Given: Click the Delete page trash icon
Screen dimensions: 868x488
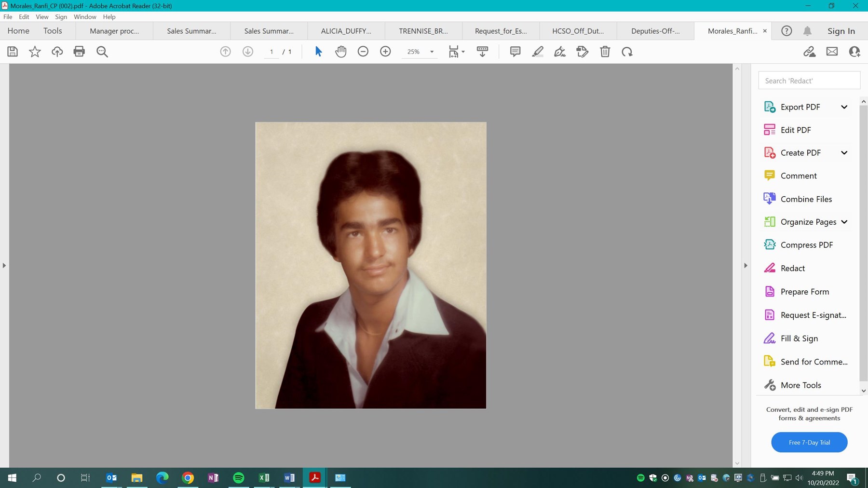Looking at the screenshot, I should 605,52.
